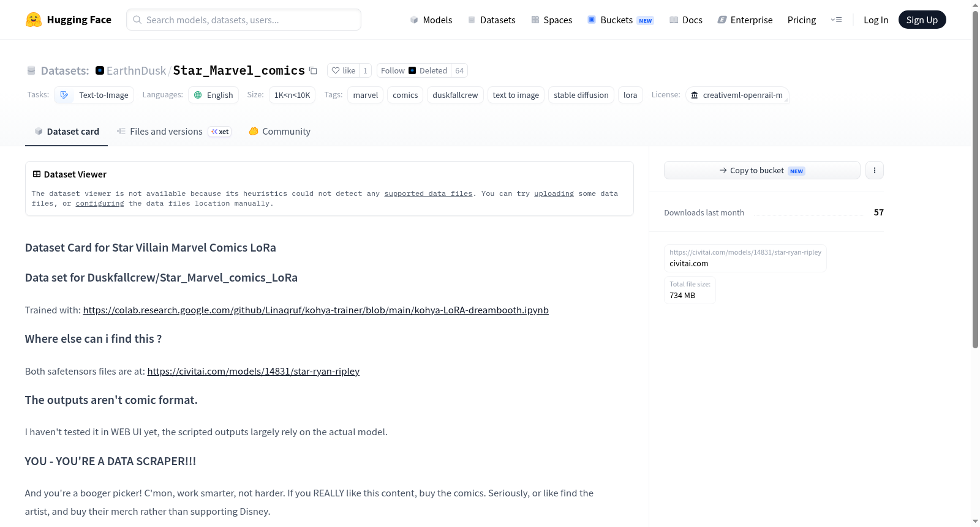The width and height of the screenshot is (980, 527).
Task: Open the three-dot more options menu
Action: 875,170
